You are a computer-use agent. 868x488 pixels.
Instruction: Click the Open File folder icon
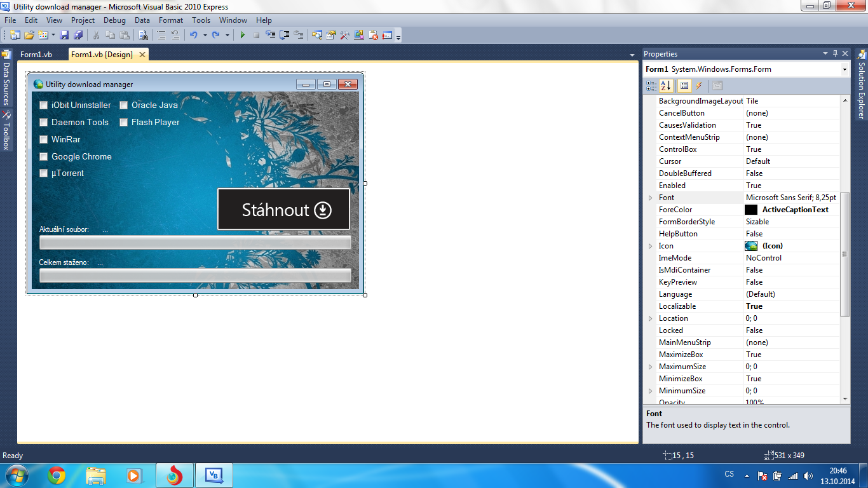pos(29,36)
